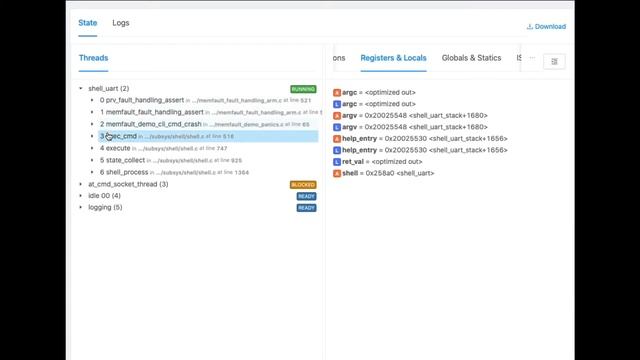Select frame 3 exec_cmd
Image resolution: width=640 pixels, height=360 pixels.
pyautogui.click(x=208, y=136)
